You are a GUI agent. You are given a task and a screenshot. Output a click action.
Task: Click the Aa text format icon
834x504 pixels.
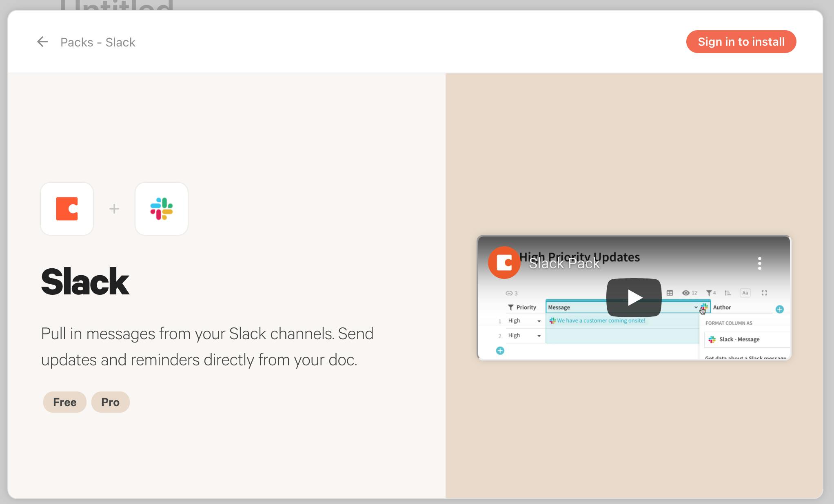(745, 293)
